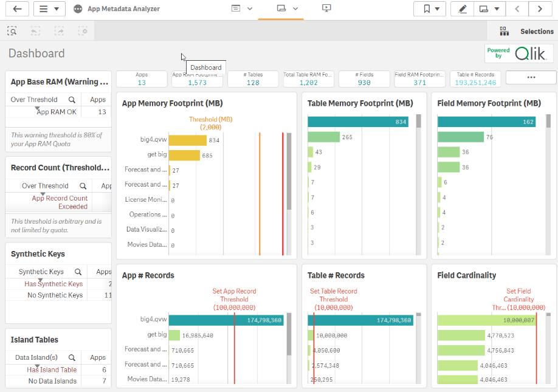Select the Has Island Table row
The image size is (558, 392).
52,370
